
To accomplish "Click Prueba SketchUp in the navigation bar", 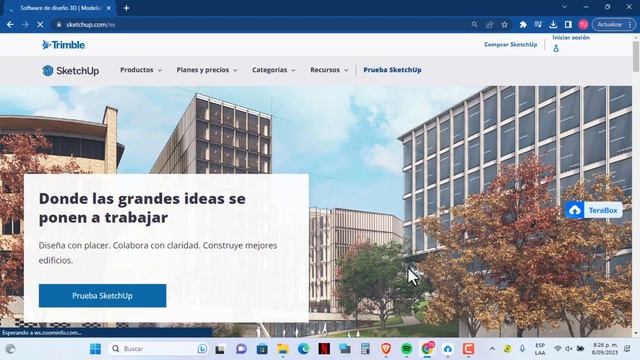I will [392, 70].
